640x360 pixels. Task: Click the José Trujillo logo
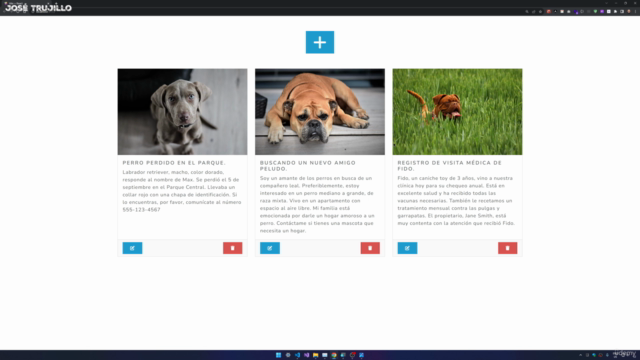(x=38, y=8)
